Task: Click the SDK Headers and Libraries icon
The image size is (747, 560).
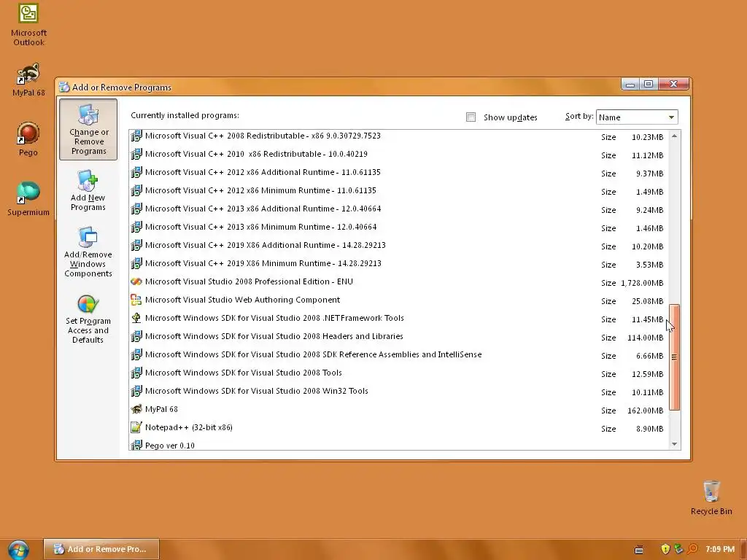Action: pos(136,336)
